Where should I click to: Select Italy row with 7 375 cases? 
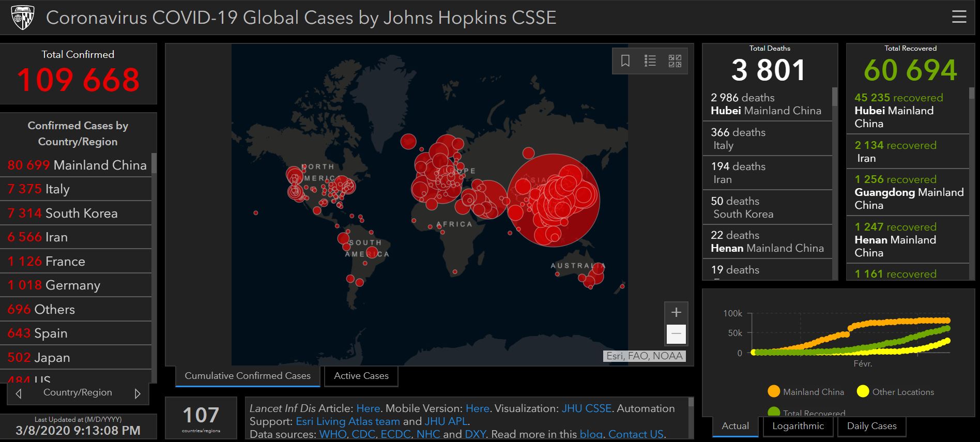76,189
